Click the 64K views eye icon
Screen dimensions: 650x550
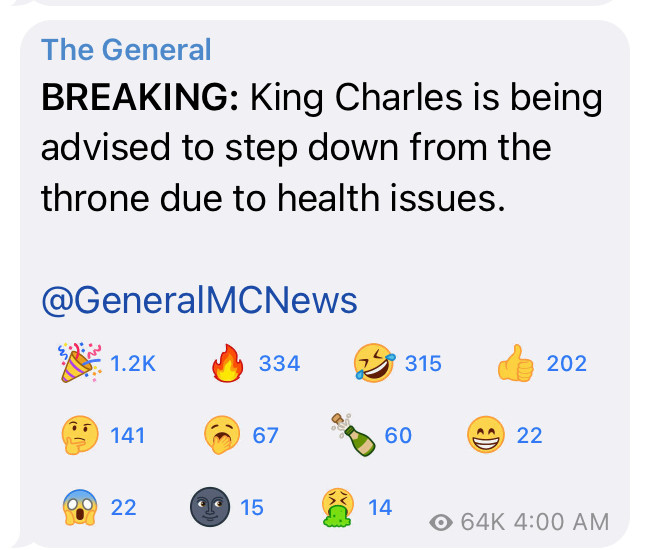[439, 521]
